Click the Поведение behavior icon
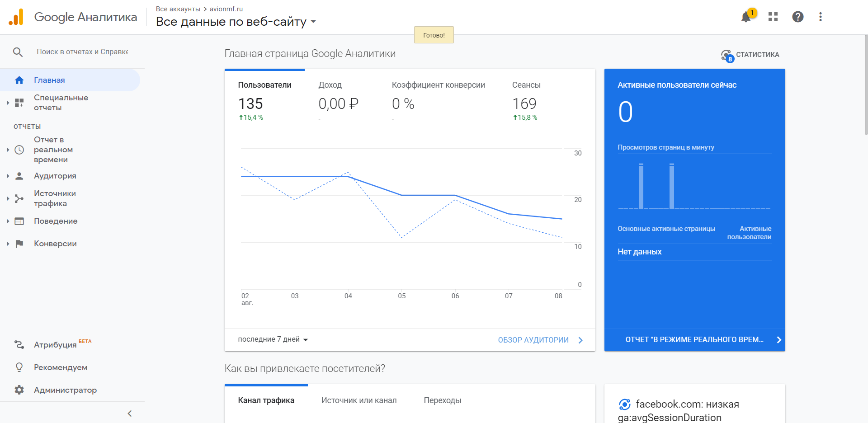The image size is (868, 423). [x=19, y=221]
